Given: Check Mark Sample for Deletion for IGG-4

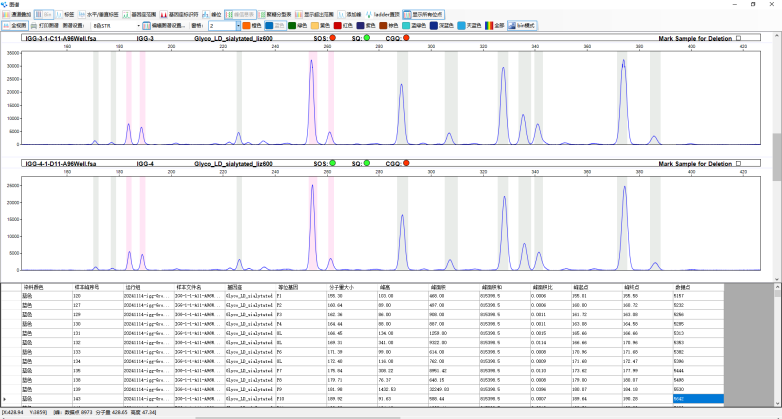Looking at the screenshot, I should pos(739,163).
